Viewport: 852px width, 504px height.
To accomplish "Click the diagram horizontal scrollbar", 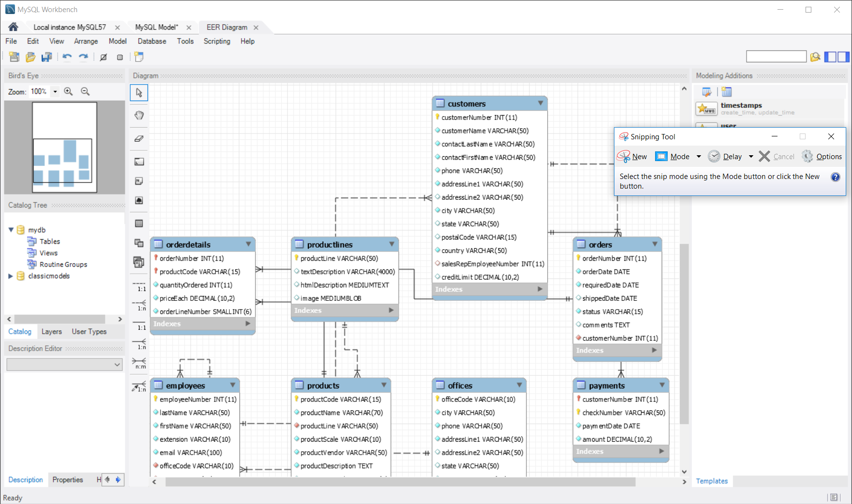I will [x=400, y=482].
